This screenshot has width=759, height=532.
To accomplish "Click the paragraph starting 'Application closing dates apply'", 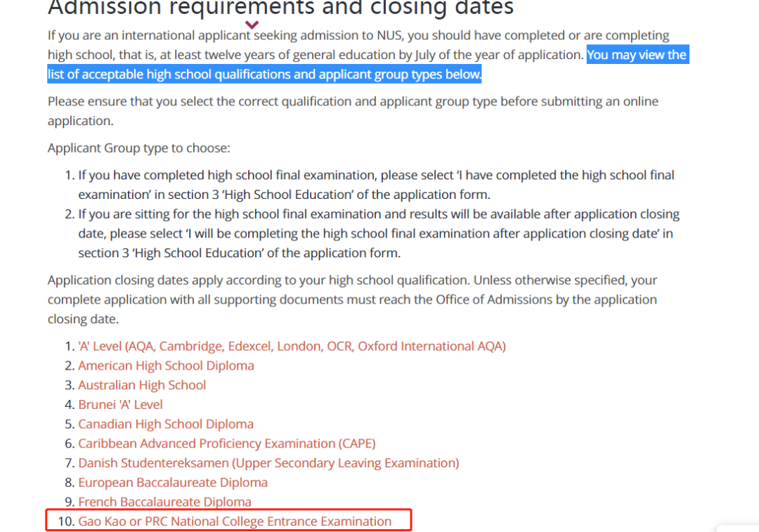I will (x=352, y=299).
